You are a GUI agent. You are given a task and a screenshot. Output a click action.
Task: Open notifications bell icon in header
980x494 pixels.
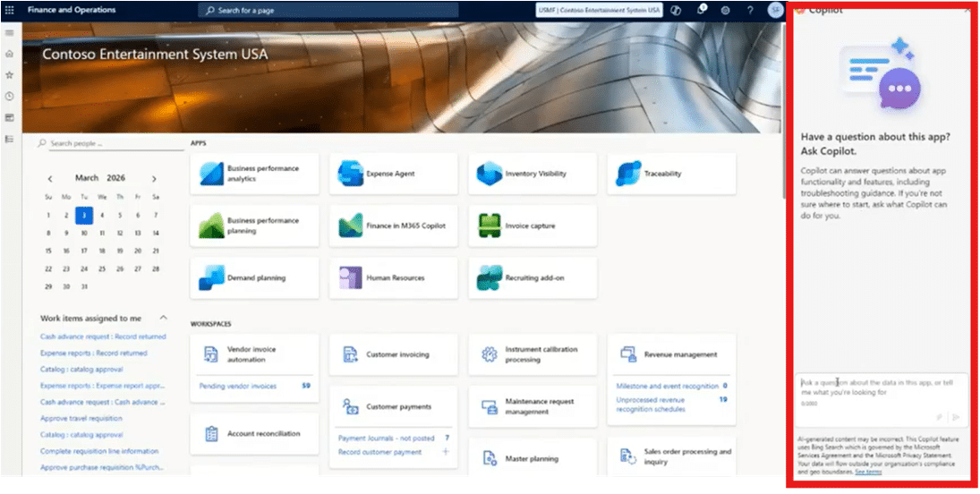pyautogui.click(x=702, y=10)
